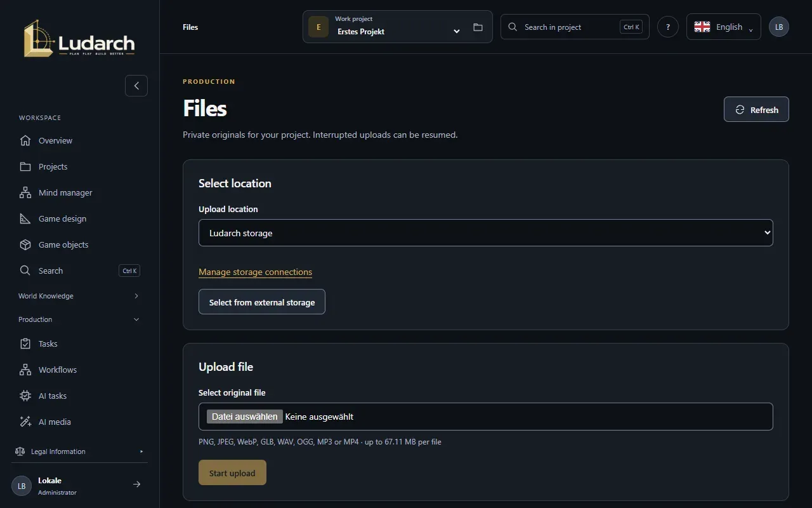Open AI media via its magic wand icon
Image resolution: width=812 pixels, height=508 pixels.
coord(25,422)
